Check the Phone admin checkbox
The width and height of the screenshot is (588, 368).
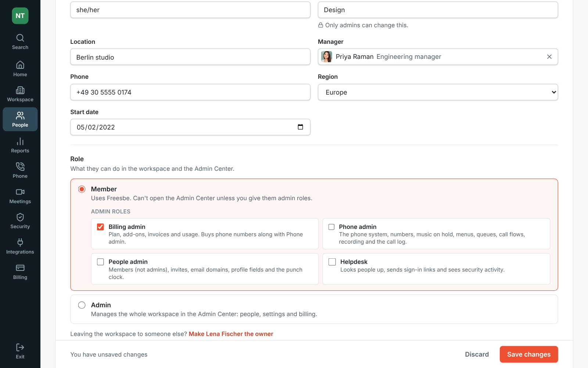[x=331, y=227]
